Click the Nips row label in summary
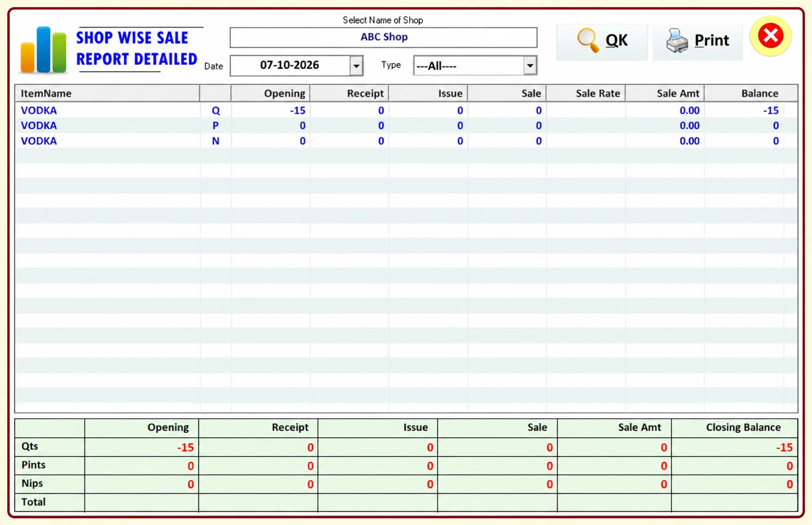Viewport: 812px width, 525px height. [32, 483]
